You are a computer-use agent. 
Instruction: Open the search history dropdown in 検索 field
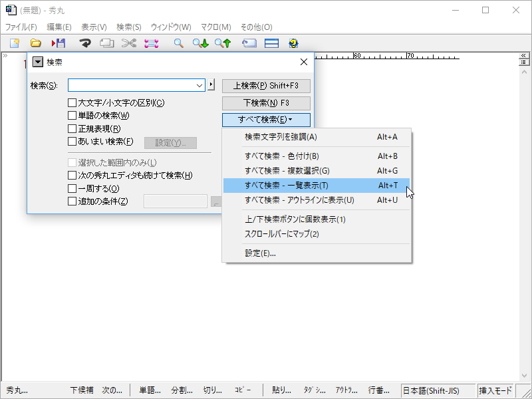coord(199,86)
